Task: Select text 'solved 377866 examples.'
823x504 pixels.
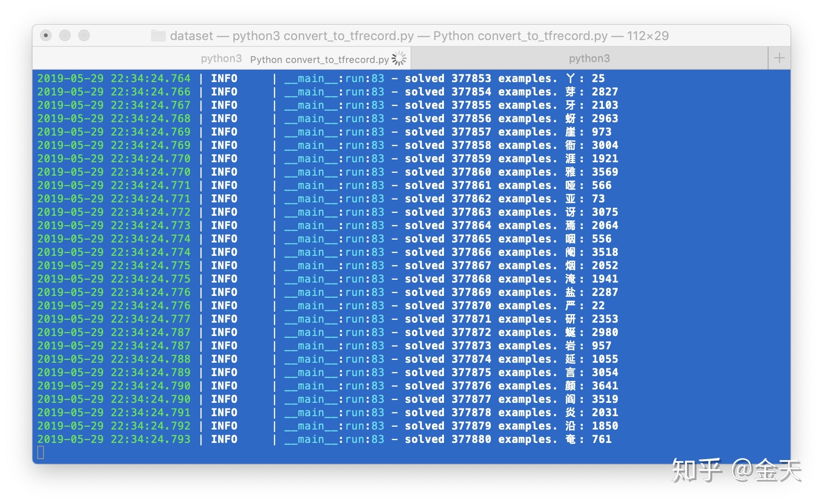Action: coord(481,252)
